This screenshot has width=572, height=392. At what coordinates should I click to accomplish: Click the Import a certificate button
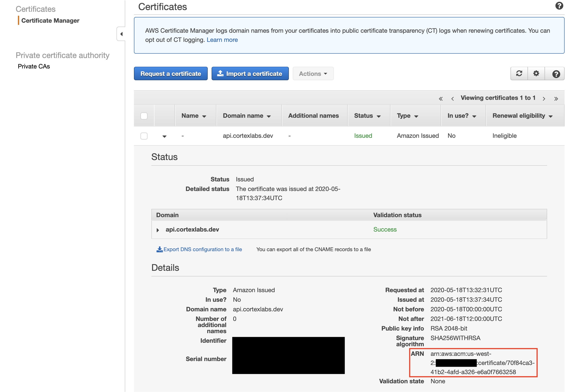pos(250,73)
